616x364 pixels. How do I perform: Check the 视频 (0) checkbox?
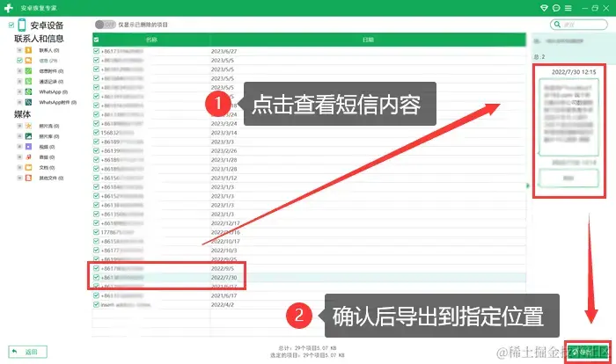click(19, 147)
